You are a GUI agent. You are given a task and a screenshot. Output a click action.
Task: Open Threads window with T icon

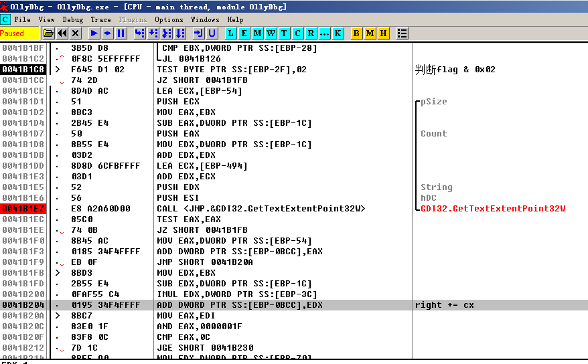click(x=284, y=33)
